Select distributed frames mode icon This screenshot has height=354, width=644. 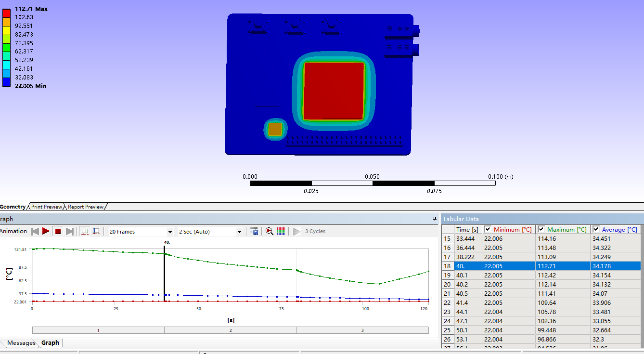pos(85,232)
